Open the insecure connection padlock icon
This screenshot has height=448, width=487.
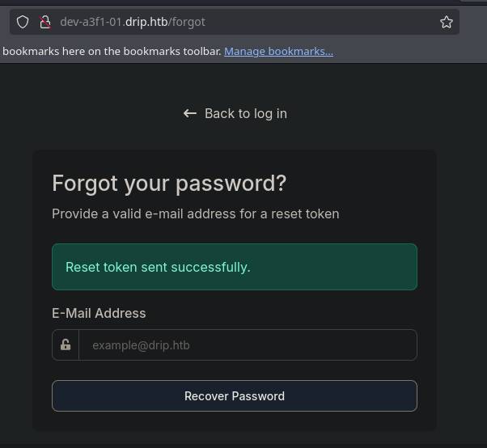pyautogui.click(x=44, y=22)
